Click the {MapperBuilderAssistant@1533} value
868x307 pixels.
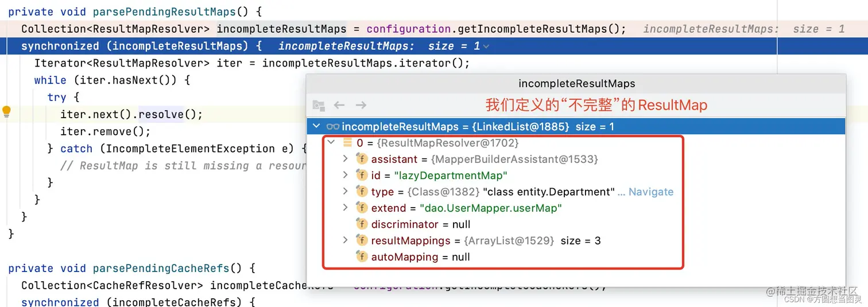514,159
